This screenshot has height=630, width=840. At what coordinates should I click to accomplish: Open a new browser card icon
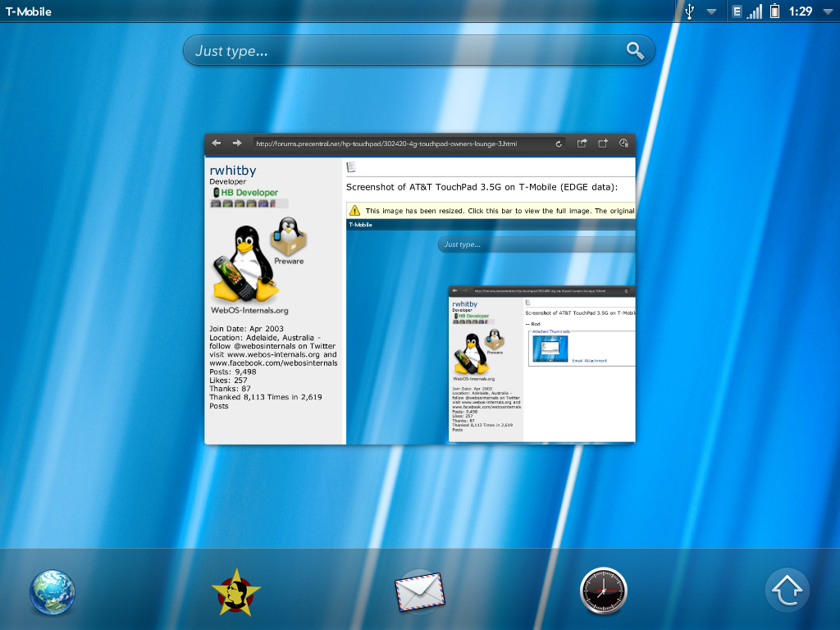click(x=603, y=143)
